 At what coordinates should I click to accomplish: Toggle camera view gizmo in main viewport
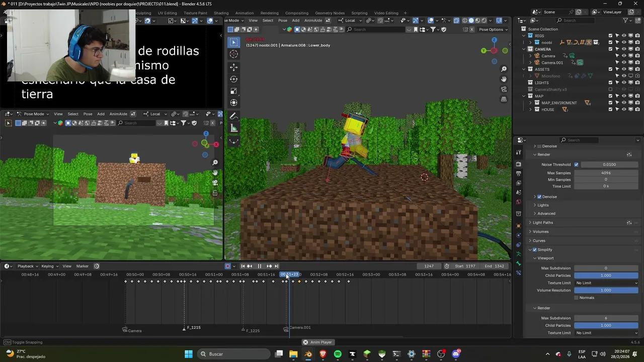(x=504, y=89)
